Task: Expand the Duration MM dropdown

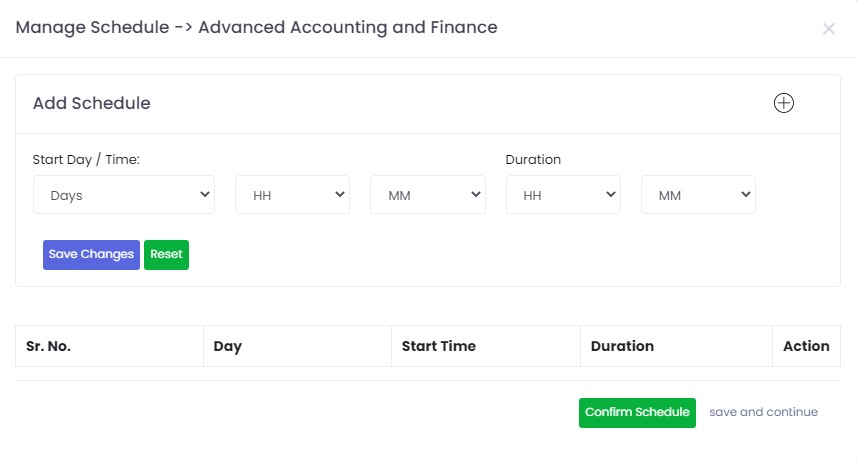Action: tap(698, 195)
